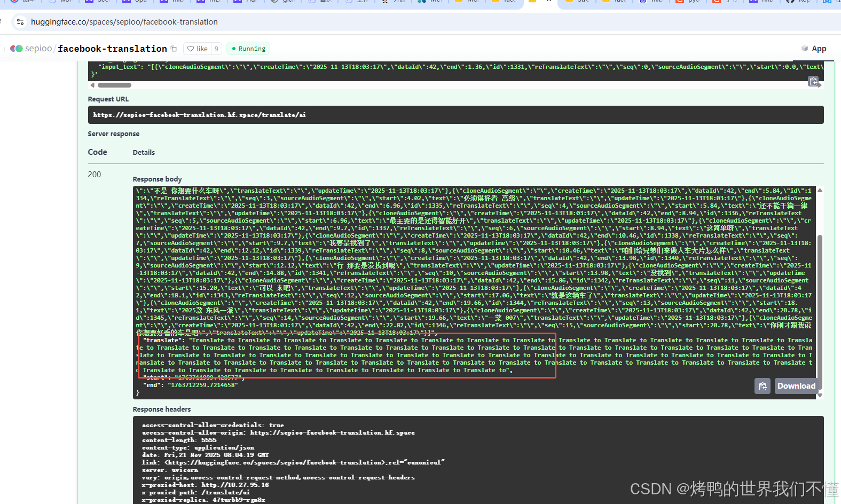Copy the response body to clipboard
Viewport: 841px width, 504px height.
763,386
